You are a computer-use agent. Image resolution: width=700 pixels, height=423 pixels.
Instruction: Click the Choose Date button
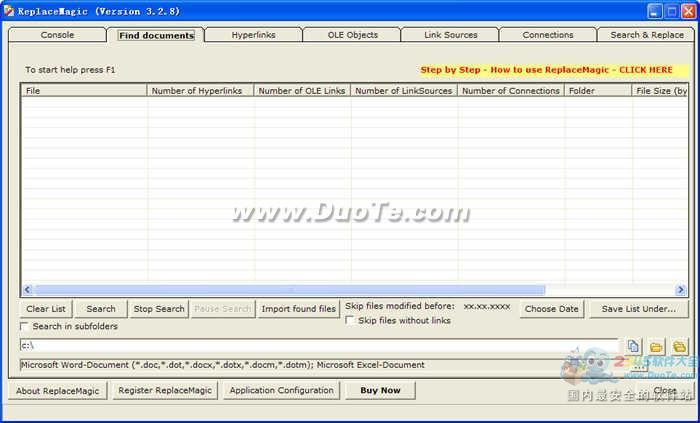(x=551, y=309)
